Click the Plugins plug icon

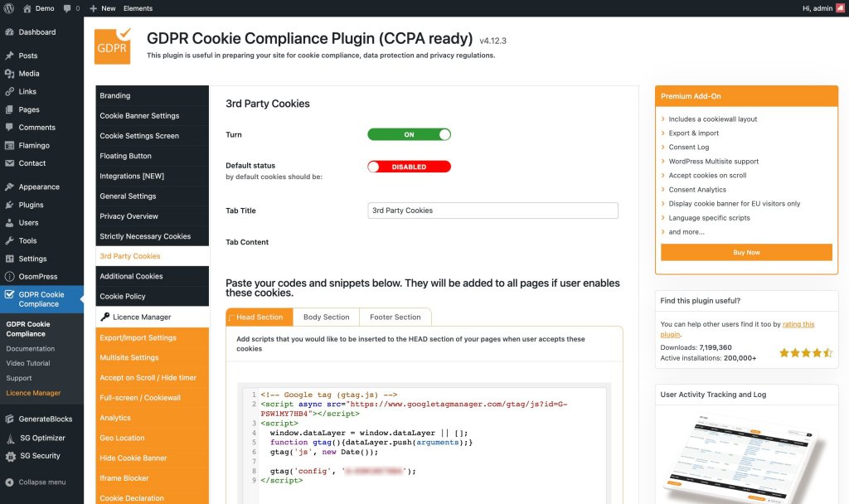9,205
